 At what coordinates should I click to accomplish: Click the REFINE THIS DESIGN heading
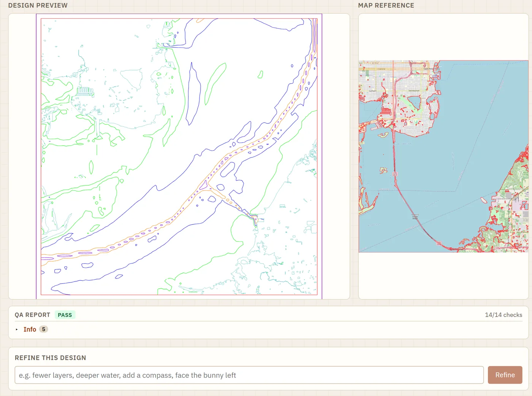[51, 358]
